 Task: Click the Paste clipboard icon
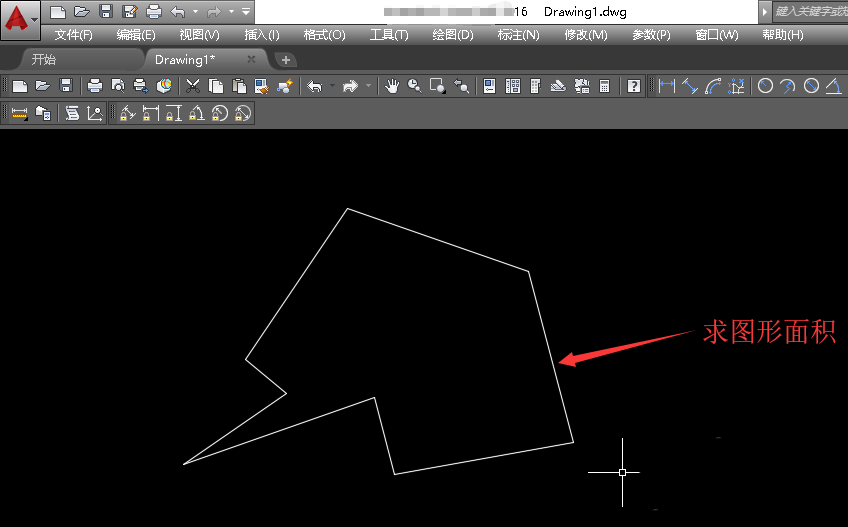pos(238,85)
